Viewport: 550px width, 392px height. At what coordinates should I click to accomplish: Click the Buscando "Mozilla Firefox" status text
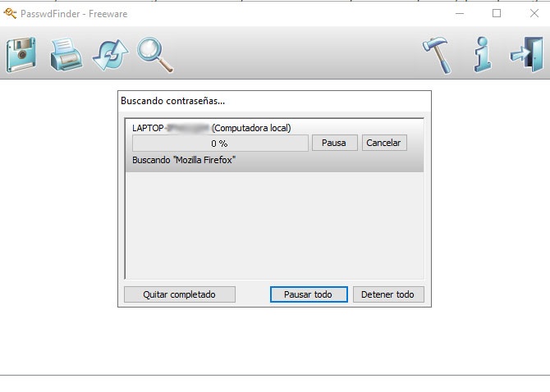click(x=184, y=160)
